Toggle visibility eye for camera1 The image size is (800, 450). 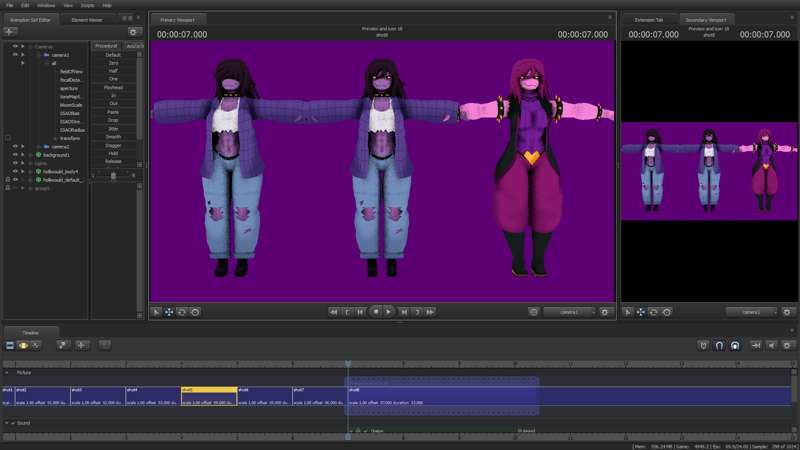[15, 55]
